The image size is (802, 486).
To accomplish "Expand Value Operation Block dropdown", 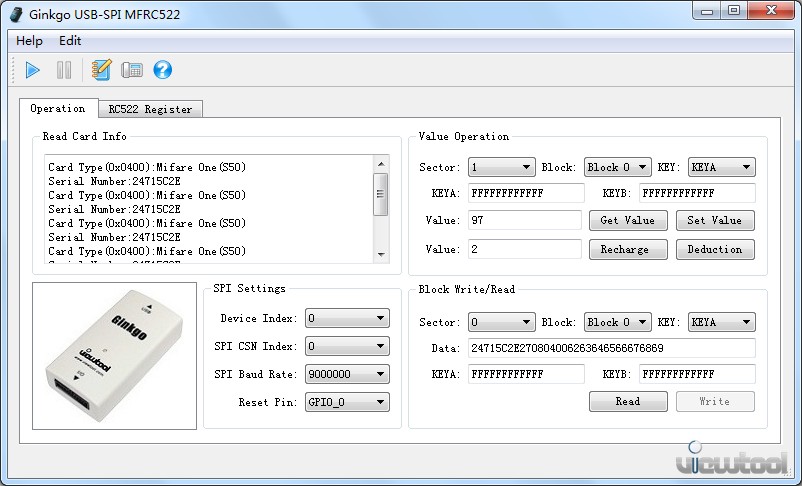I will point(618,167).
